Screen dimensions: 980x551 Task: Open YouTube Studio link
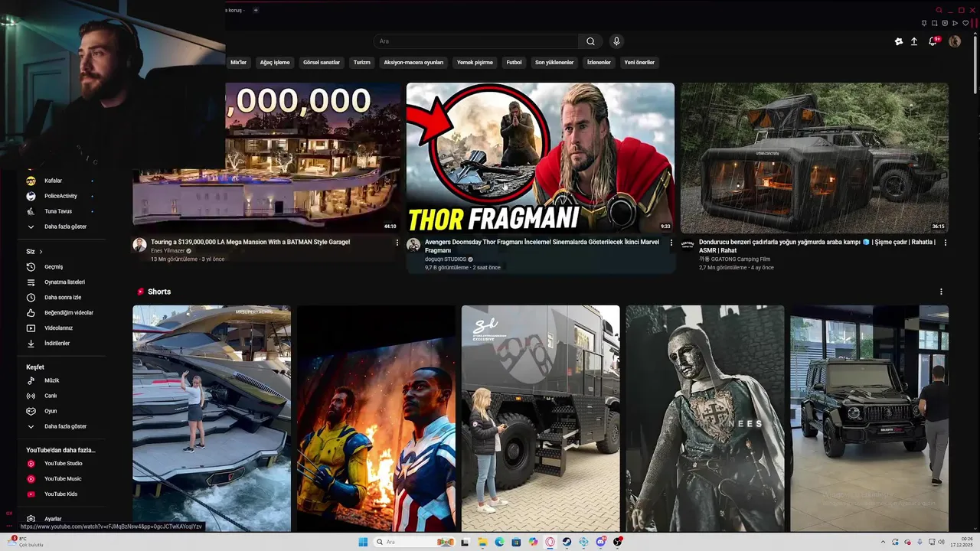coord(63,464)
